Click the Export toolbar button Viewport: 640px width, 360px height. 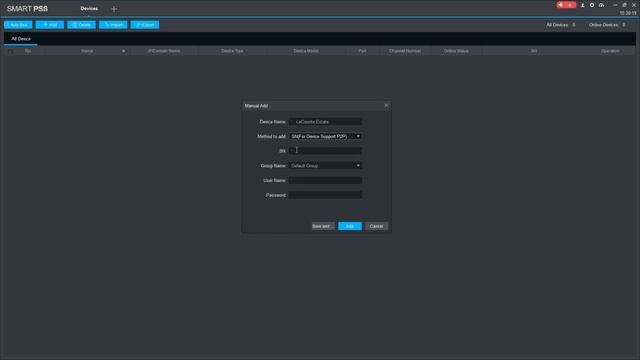point(145,25)
